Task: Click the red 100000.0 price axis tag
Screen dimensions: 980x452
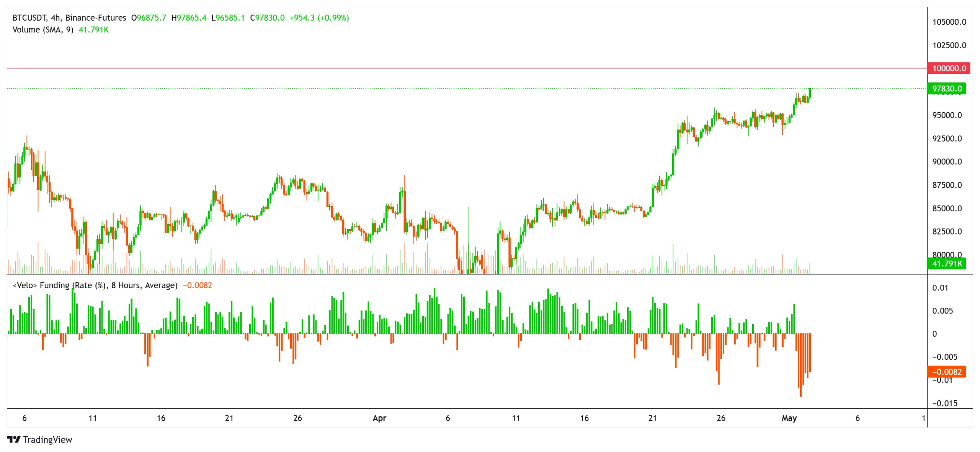Action: coord(949,67)
